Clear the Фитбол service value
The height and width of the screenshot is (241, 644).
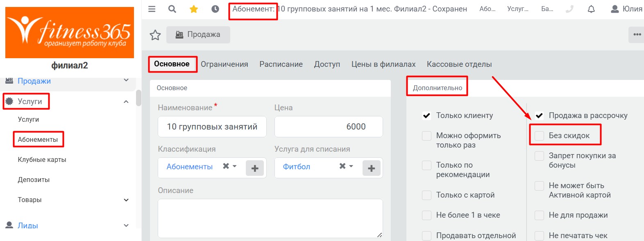[x=342, y=166]
